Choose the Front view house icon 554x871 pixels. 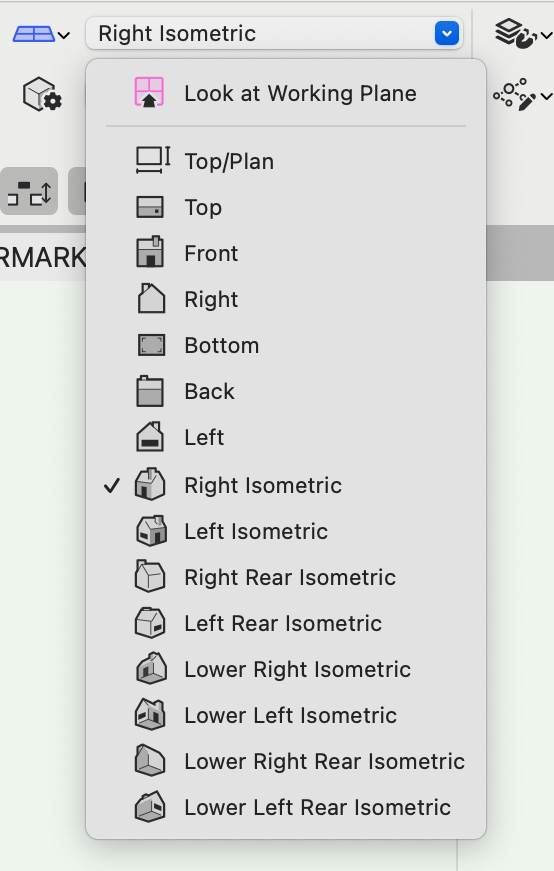pyautogui.click(x=150, y=252)
